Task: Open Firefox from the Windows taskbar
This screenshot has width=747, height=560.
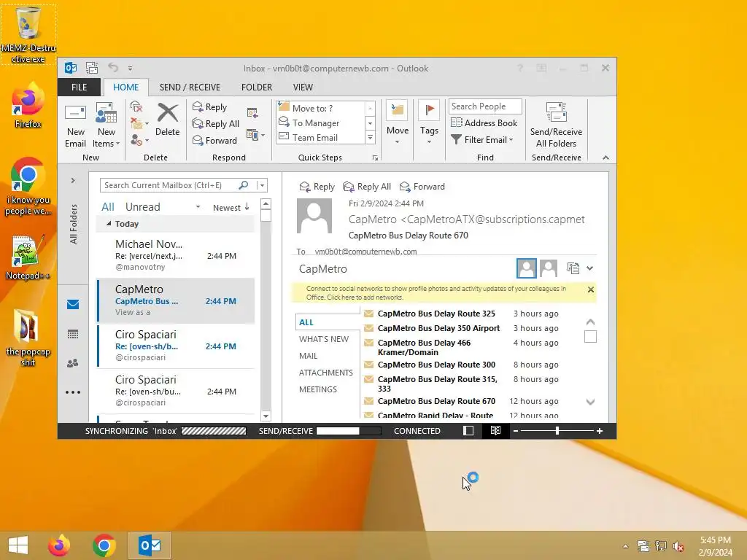Action: [59, 545]
